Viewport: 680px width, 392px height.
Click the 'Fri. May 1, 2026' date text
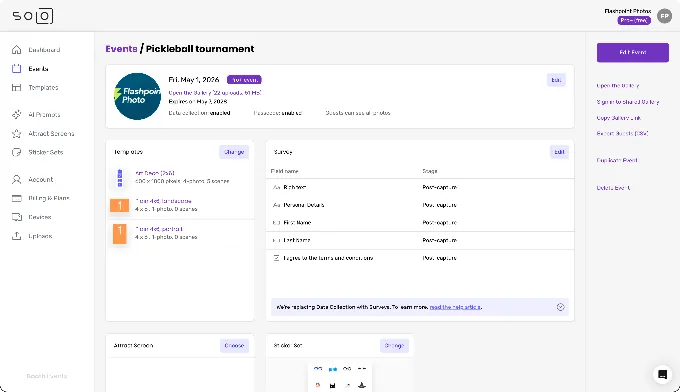coord(194,80)
